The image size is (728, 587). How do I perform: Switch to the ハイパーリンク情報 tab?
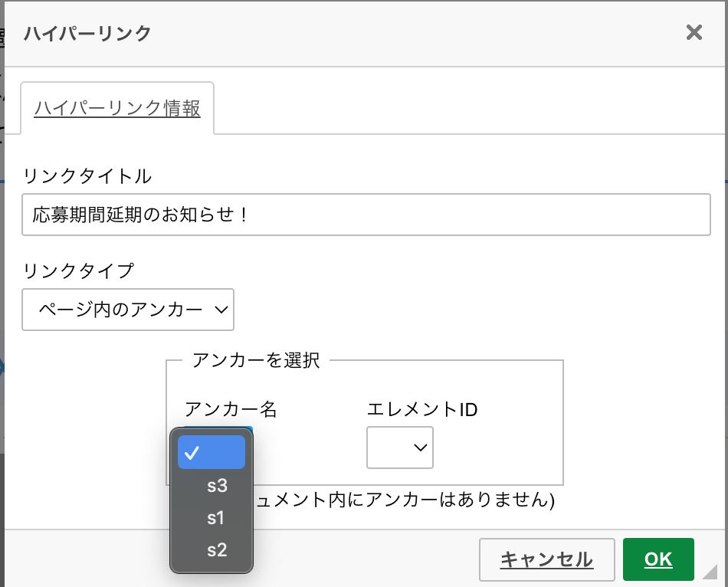tap(117, 108)
